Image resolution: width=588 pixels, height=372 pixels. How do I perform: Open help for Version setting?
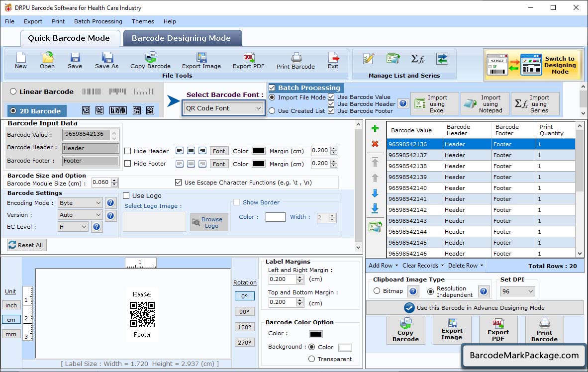point(110,215)
